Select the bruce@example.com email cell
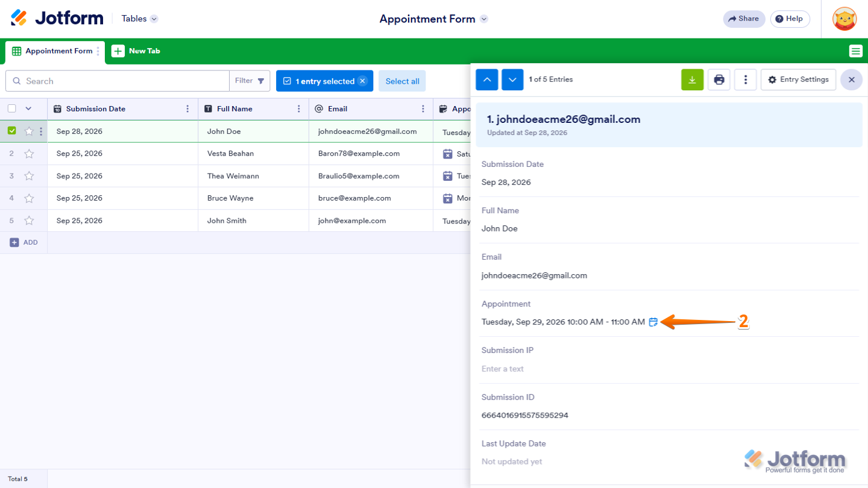 (x=371, y=198)
